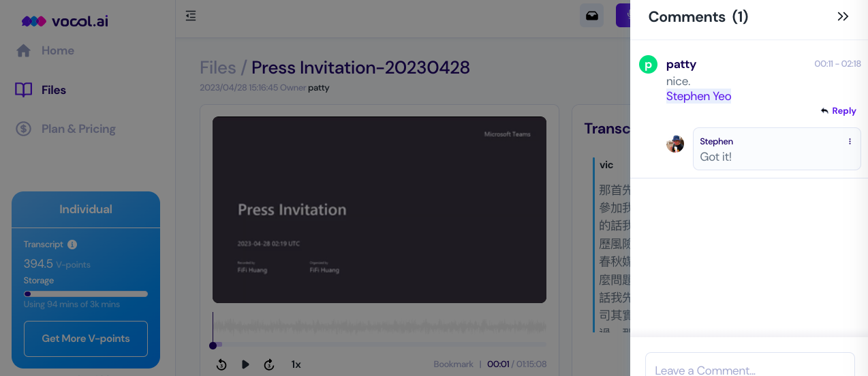Viewport: 868px width, 376px height.
Task: Play the Press Invitation recording
Action: pos(245,364)
